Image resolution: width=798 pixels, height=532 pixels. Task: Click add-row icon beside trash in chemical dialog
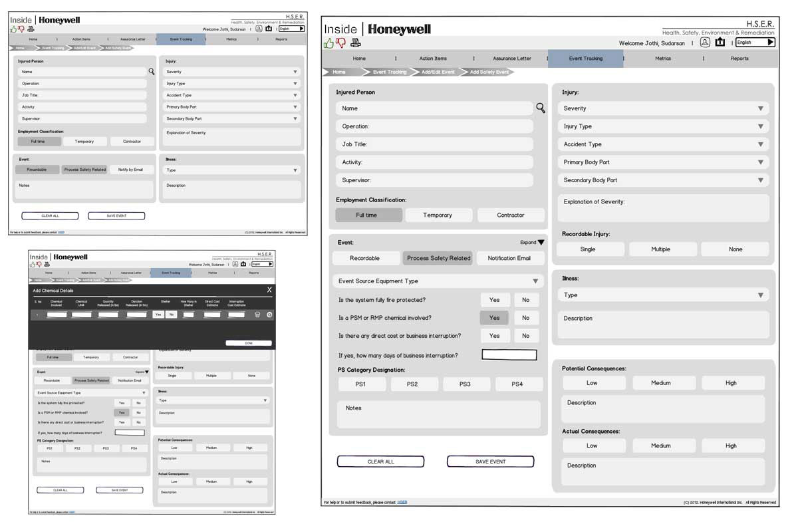pos(269,315)
